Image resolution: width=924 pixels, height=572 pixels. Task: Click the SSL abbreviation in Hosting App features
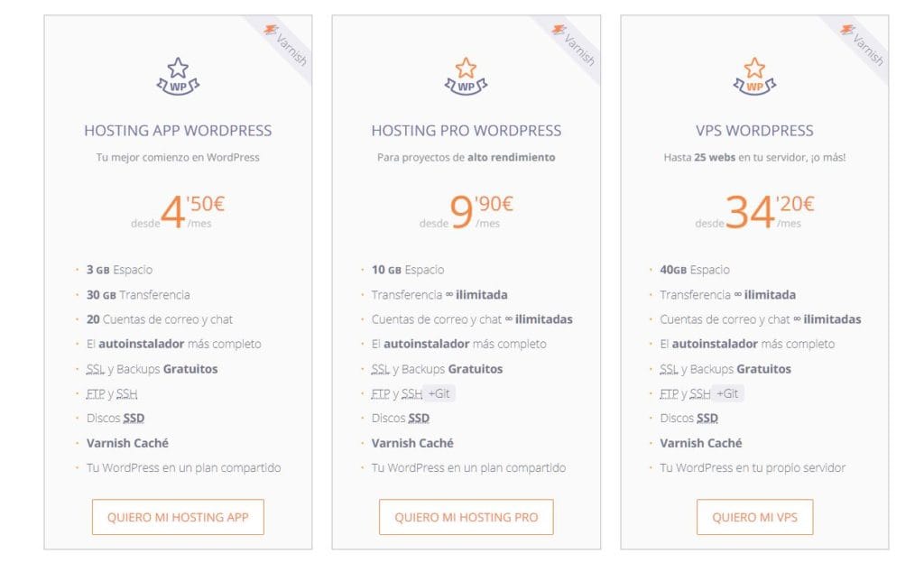(96, 369)
